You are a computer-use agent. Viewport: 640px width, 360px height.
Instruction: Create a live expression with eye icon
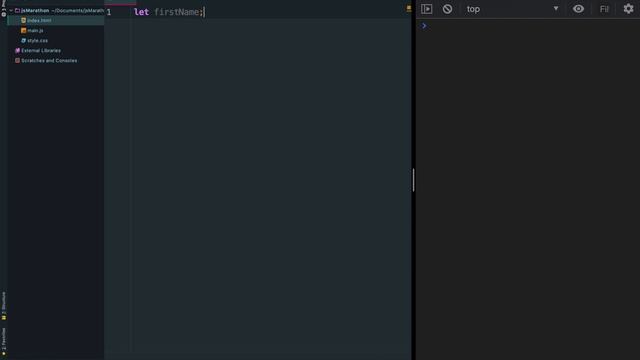tap(578, 9)
